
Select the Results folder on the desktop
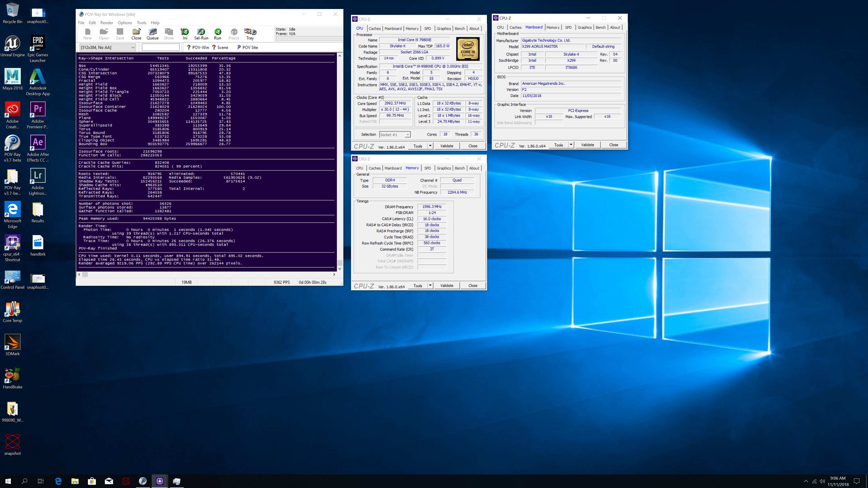[x=38, y=212]
